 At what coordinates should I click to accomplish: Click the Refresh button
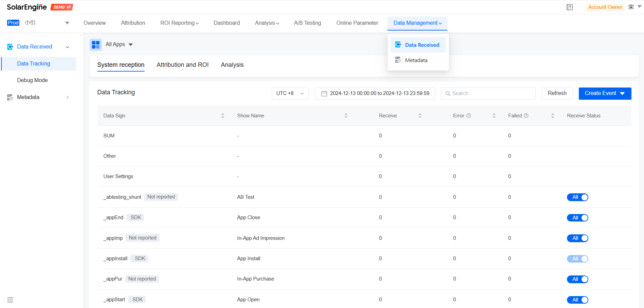click(557, 93)
